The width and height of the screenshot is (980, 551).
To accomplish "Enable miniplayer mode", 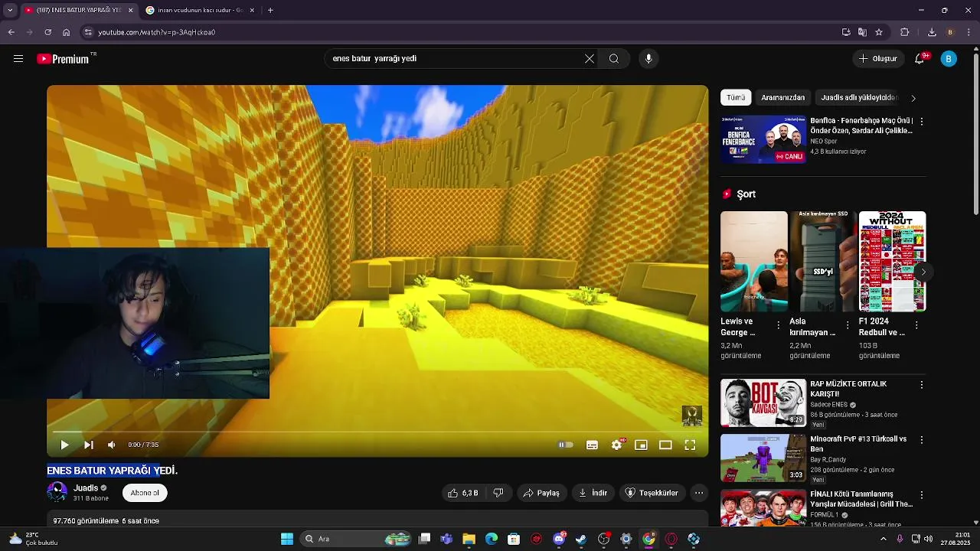I will point(641,445).
